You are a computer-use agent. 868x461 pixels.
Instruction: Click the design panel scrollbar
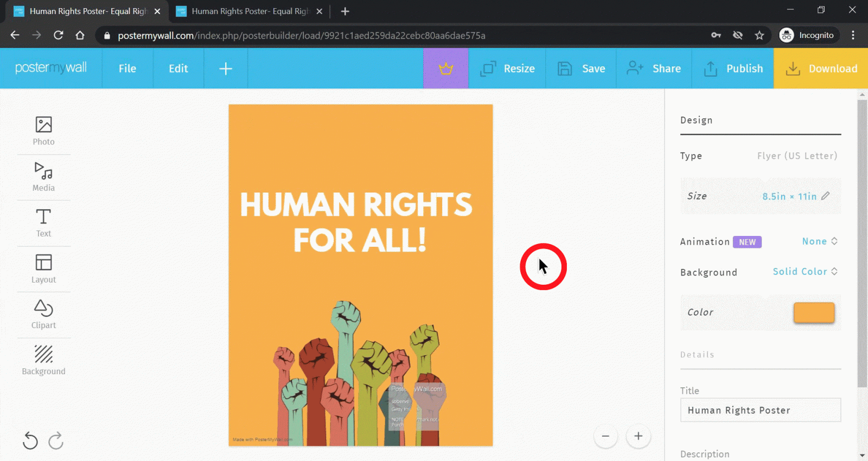(862, 244)
